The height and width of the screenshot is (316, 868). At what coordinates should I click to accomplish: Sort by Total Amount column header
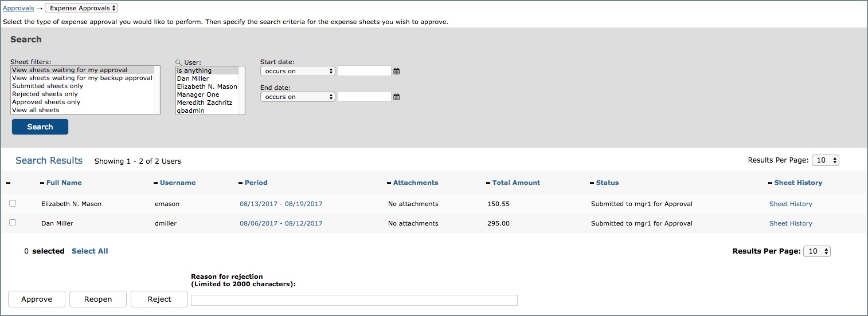516,183
